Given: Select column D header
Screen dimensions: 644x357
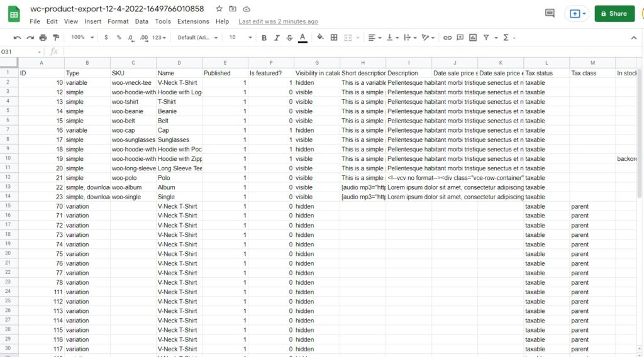Looking at the screenshot, I should coord(179,63).
